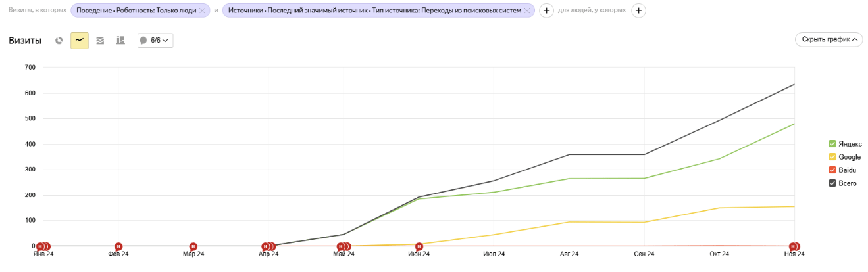Click the annotation marker at Ноя 24
The image size is (868, 272).
(x=794, y=246)
